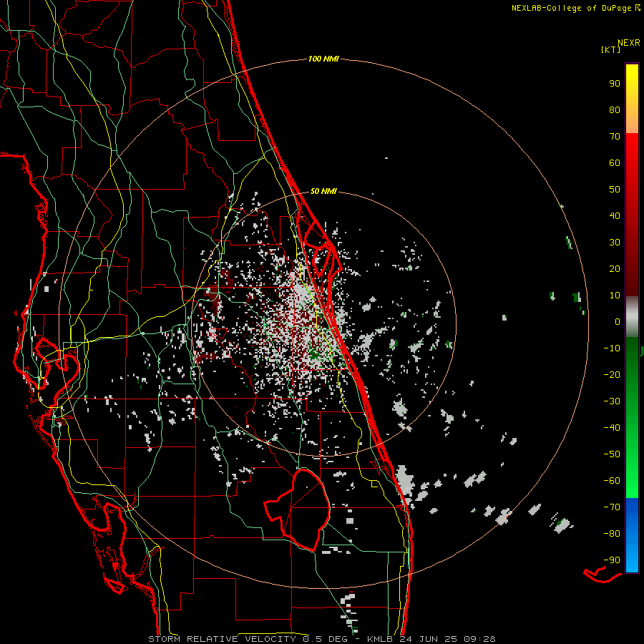Click the positive 50 scale label
This screenshot has width=644, height=644.
click(615, 190)
